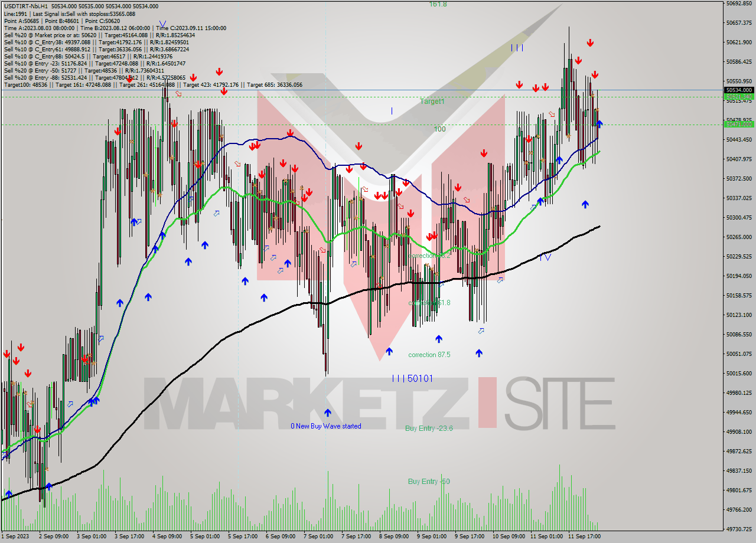Click price axis value 50407.975
This screenshot has width=756, height=543.
739,159
